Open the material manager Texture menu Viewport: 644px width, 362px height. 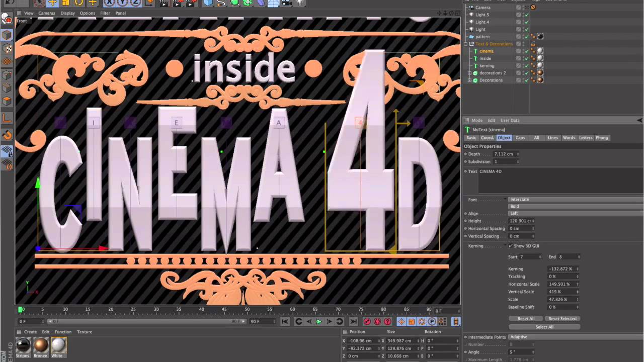coord(85,332)
